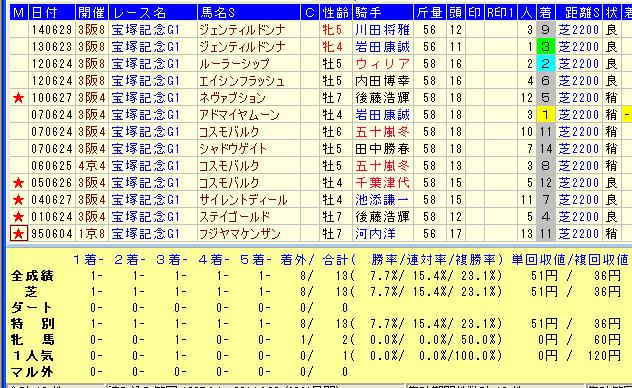This screenshot has width=632, height=388.
Task: Click the green 3rd-place cell for 130623
Action: pyautogui.click(x=546, y=47)
